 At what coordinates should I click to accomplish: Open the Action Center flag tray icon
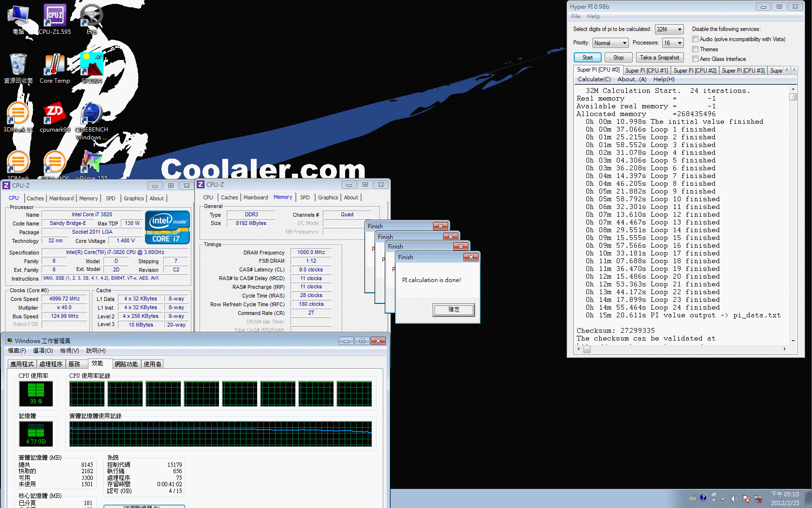pos(746,499)
